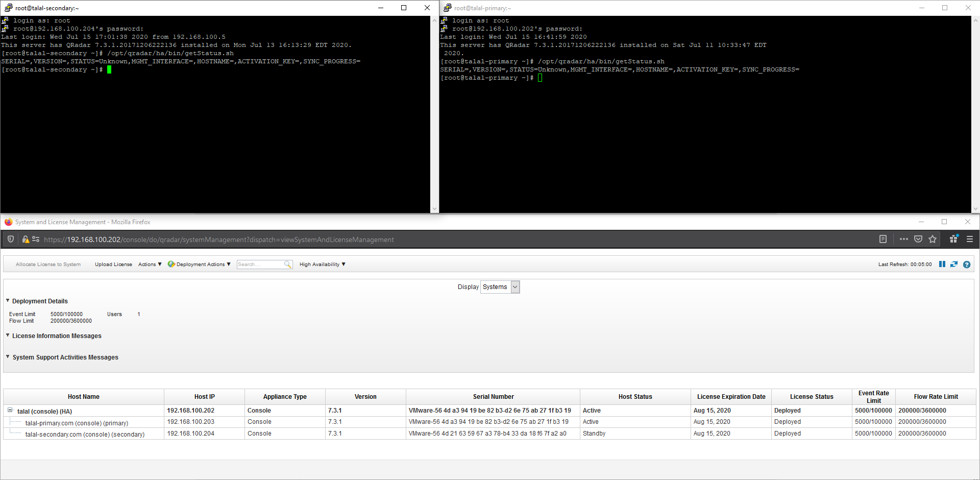The image size is (980, 480).
Task: Maximize the talal-secondary PuTTY window
Action: [404, 8]
